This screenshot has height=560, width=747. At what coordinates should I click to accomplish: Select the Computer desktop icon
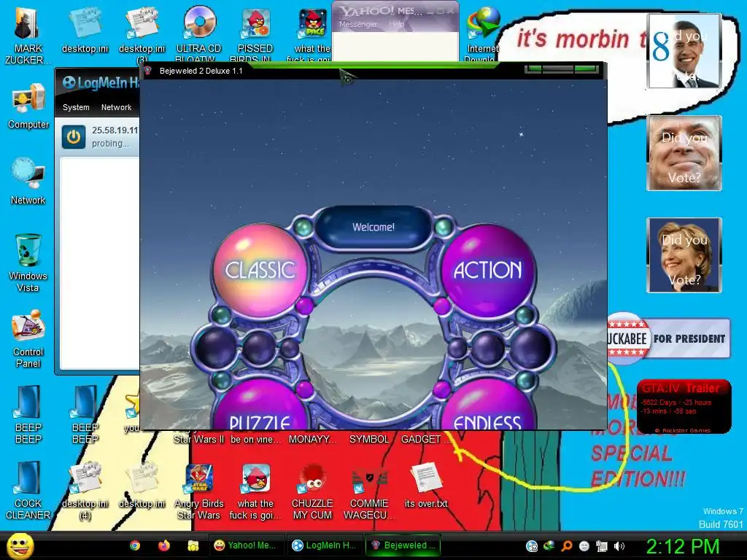tap(28, 106)
